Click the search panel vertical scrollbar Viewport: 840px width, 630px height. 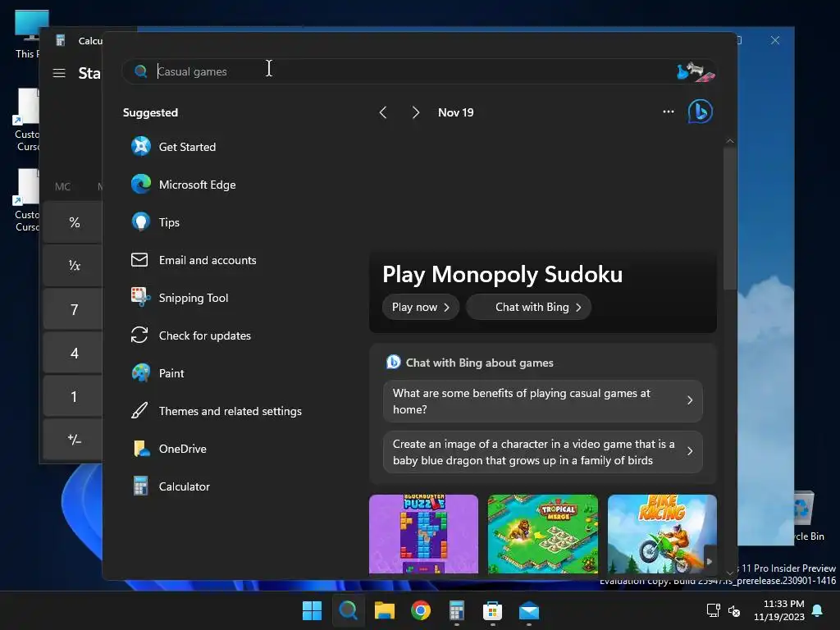pos(729,218)
